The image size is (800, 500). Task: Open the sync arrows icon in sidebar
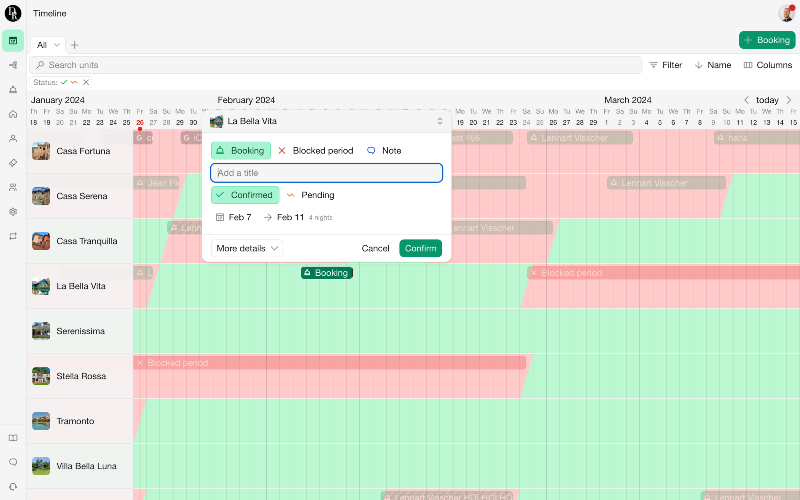coord(13,236)
